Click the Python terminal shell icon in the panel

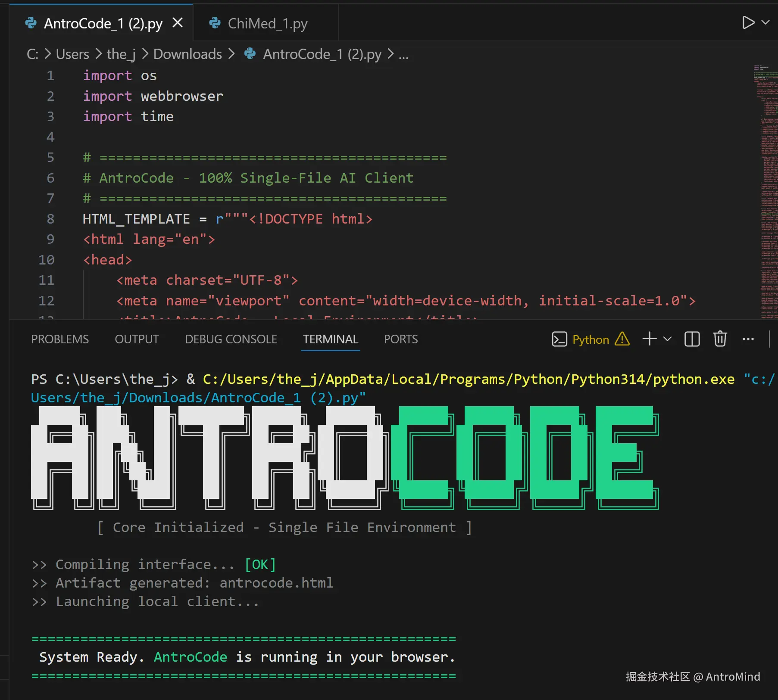[559, 339]
